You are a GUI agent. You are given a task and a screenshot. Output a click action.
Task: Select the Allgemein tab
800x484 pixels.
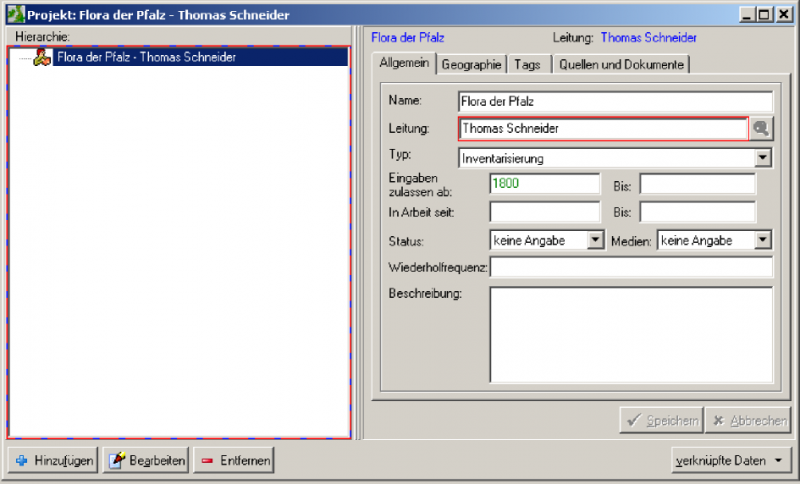pos(405,63)
